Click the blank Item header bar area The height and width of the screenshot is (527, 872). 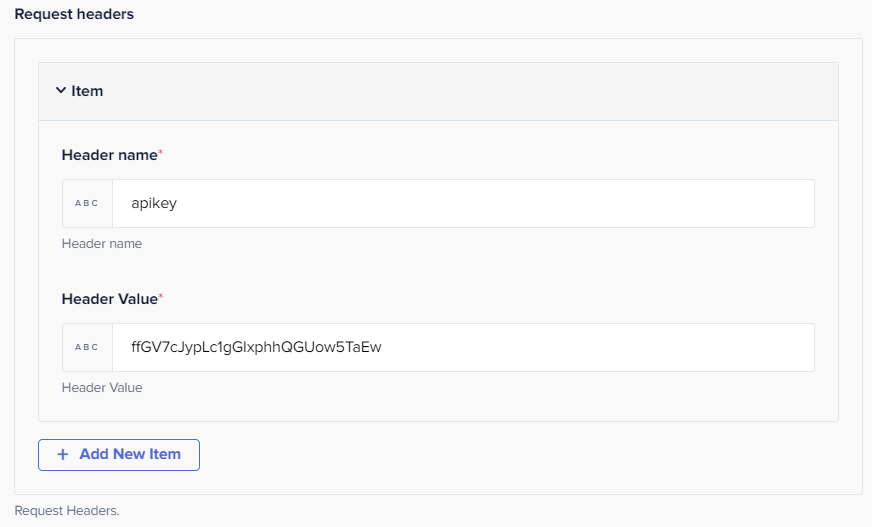(467, 91)
